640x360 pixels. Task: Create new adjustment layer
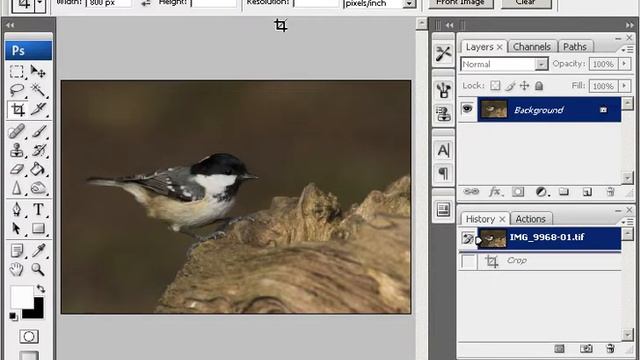[x=542, y=192]
